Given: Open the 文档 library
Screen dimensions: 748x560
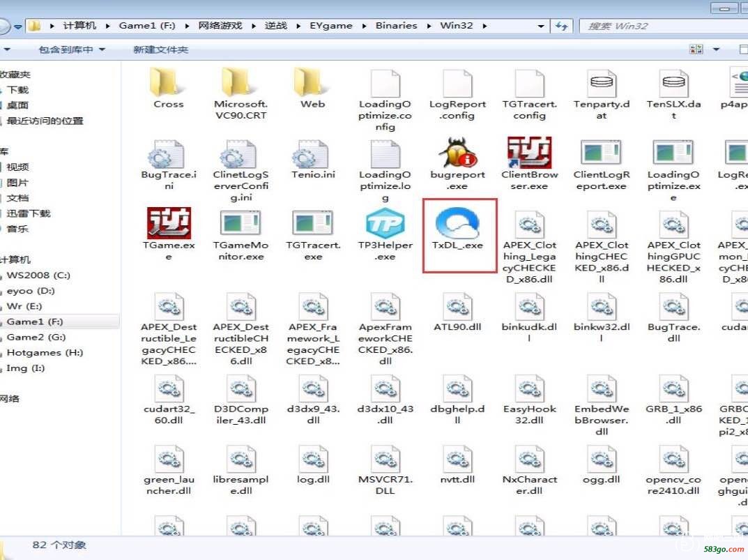Looking at the screenshot, I should pos(17,198).
